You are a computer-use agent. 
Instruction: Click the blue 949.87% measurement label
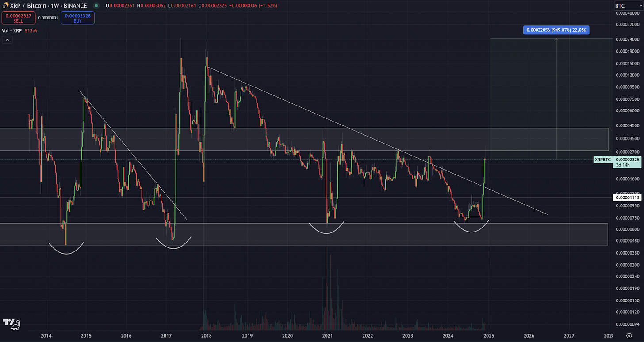(x=556, y=30)
